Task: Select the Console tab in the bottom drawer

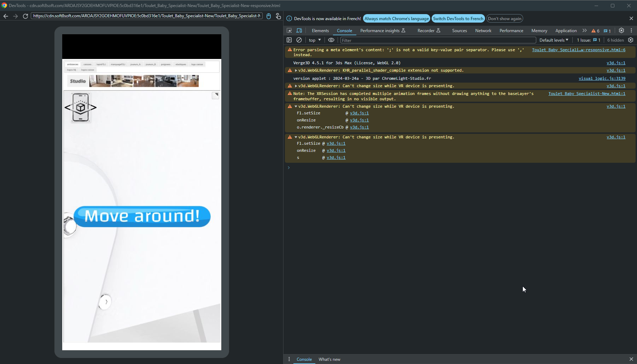Action: [x=304, y=359]
